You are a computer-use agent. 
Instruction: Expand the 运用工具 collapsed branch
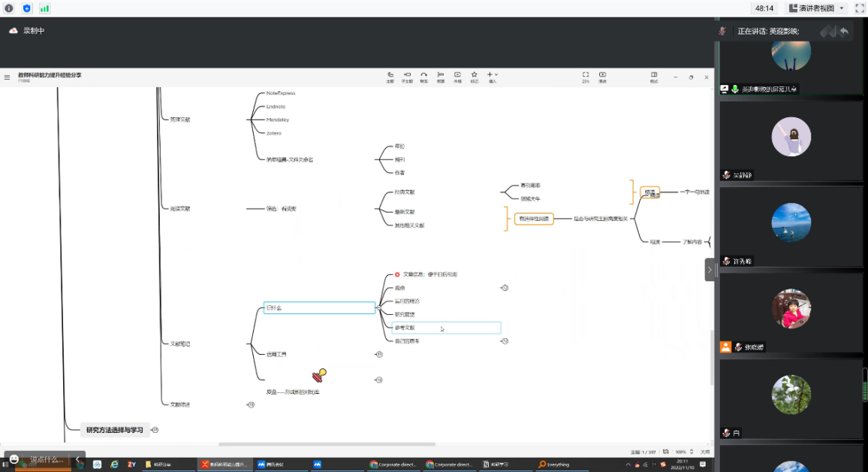[379, 354]
